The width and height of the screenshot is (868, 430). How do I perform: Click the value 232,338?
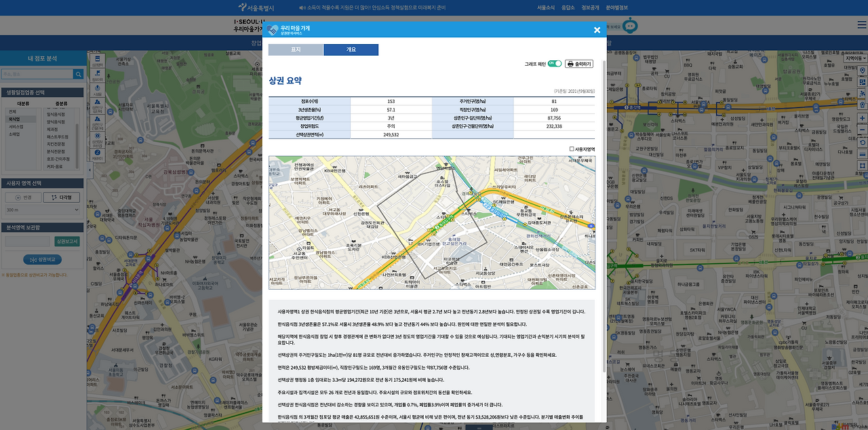[x=554, y=126]
